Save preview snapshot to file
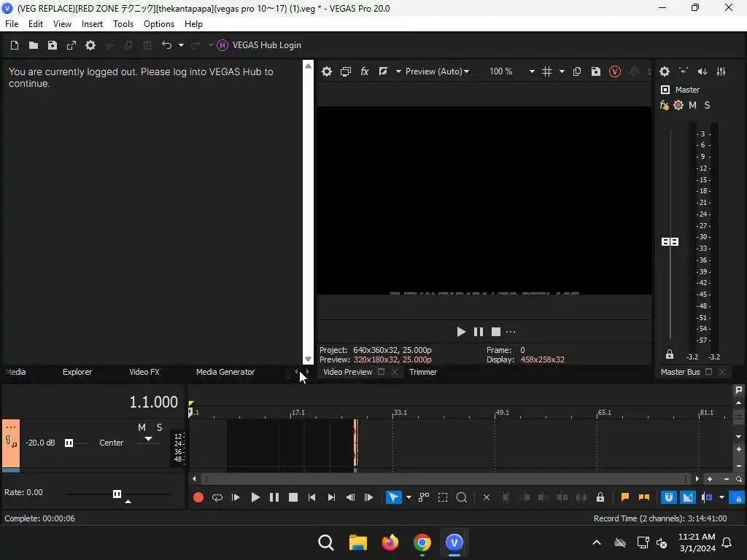Screen dimensions: 747x560 (596, 71)
